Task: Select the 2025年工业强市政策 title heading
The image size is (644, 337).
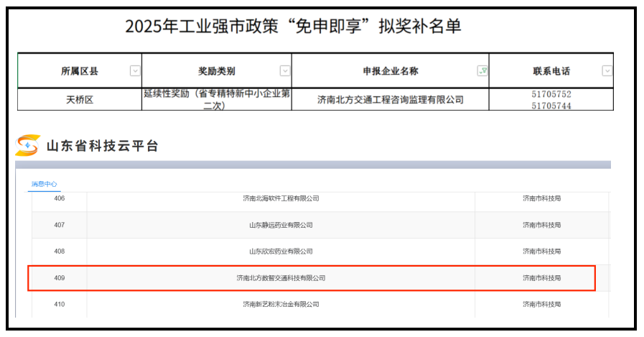Action: (293, 27)
